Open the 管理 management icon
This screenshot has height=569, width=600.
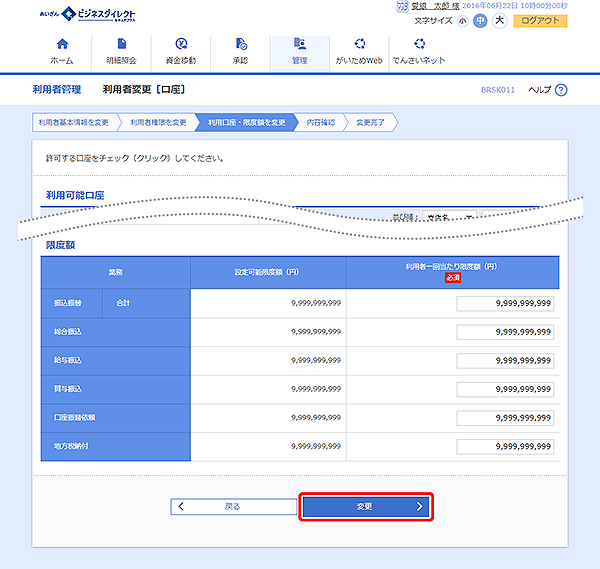[300, 44]
